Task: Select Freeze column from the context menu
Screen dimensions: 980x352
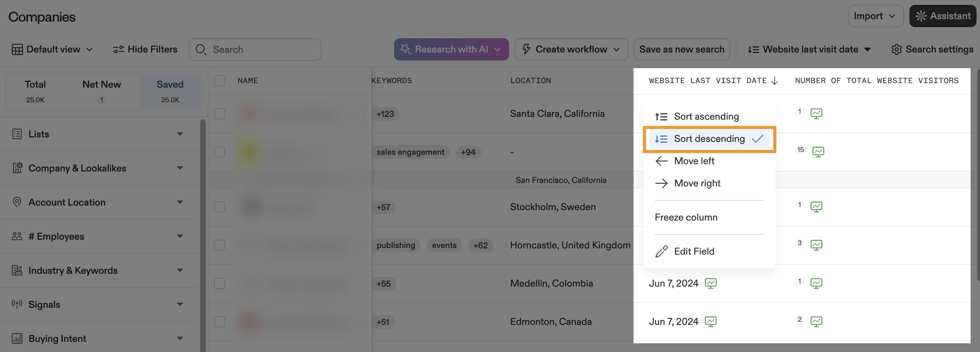Action: (x=686, y=217)
